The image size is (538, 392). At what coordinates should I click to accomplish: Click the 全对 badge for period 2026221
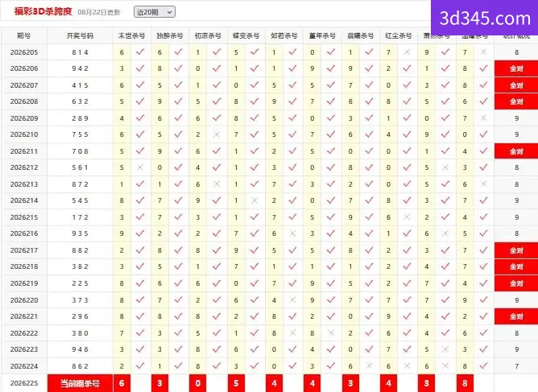coord(516,316)
